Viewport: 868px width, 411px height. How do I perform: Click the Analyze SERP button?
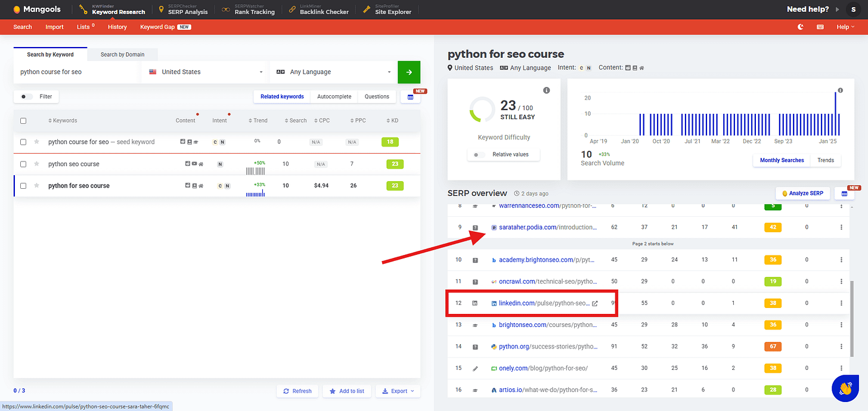click(802, 193)
